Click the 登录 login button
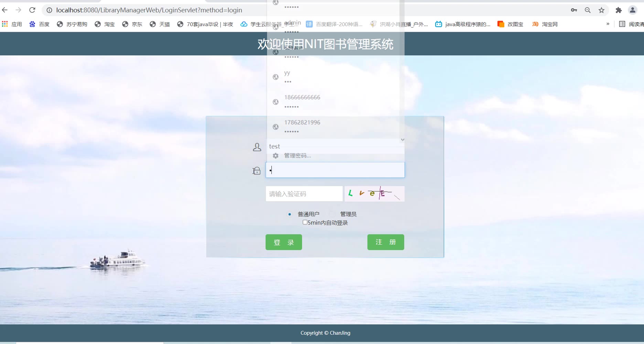The width and height of the screenshot is (644, 344). pyautogui.click(x=284, y=242)
